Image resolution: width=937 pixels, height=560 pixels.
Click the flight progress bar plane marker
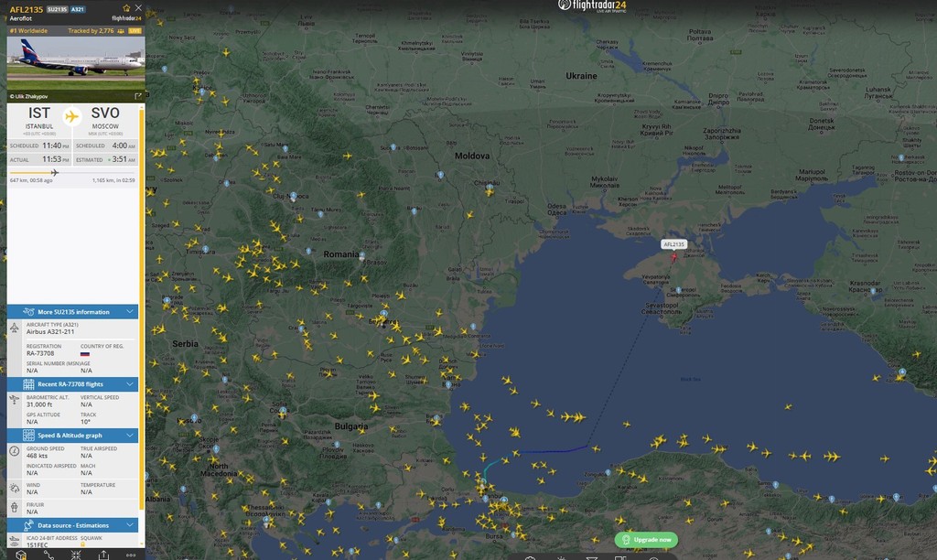54,173
